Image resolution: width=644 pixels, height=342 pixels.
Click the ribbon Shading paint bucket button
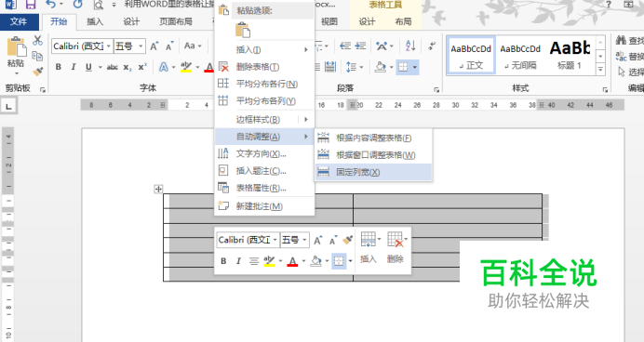381,67
